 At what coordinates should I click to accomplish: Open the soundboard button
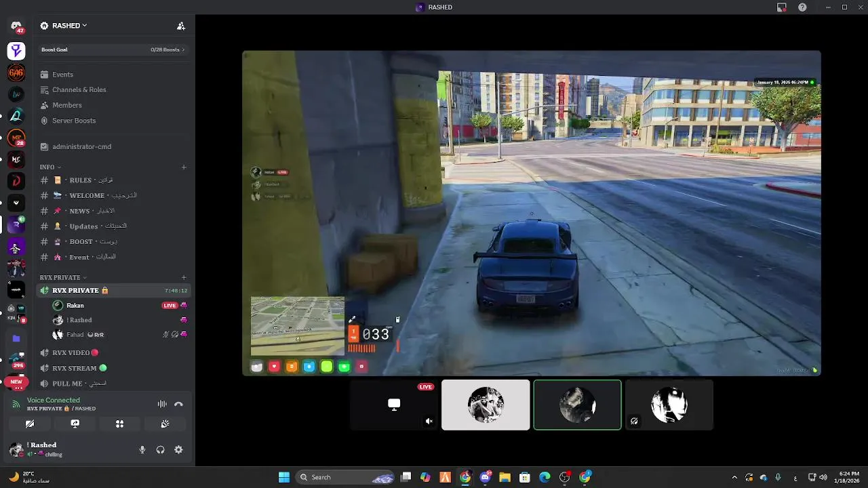164,424
